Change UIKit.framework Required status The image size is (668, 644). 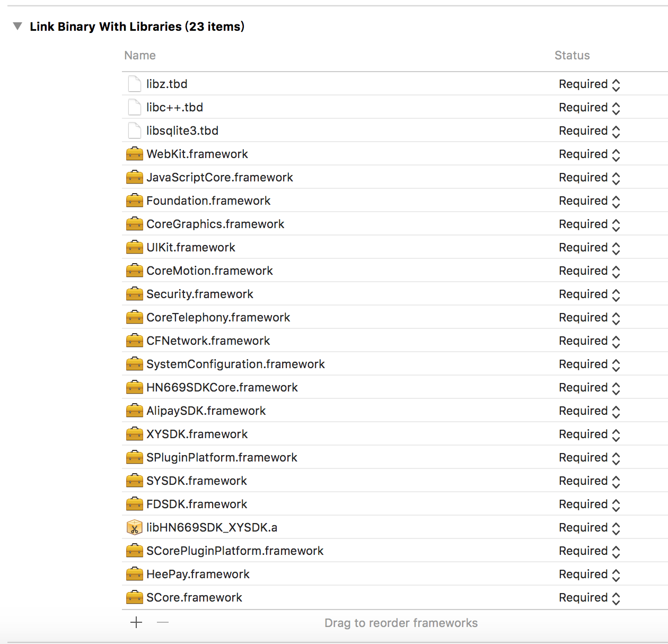click(x=590, y=248)
